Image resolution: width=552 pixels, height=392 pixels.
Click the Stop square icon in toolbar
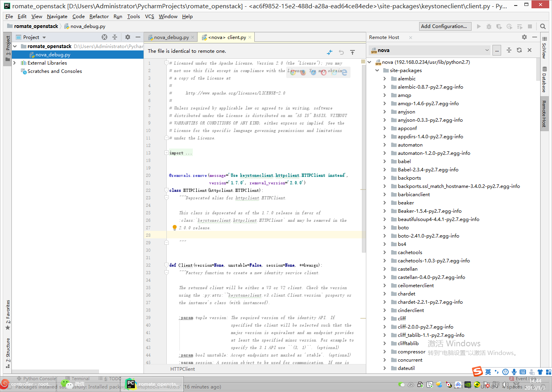530,26
